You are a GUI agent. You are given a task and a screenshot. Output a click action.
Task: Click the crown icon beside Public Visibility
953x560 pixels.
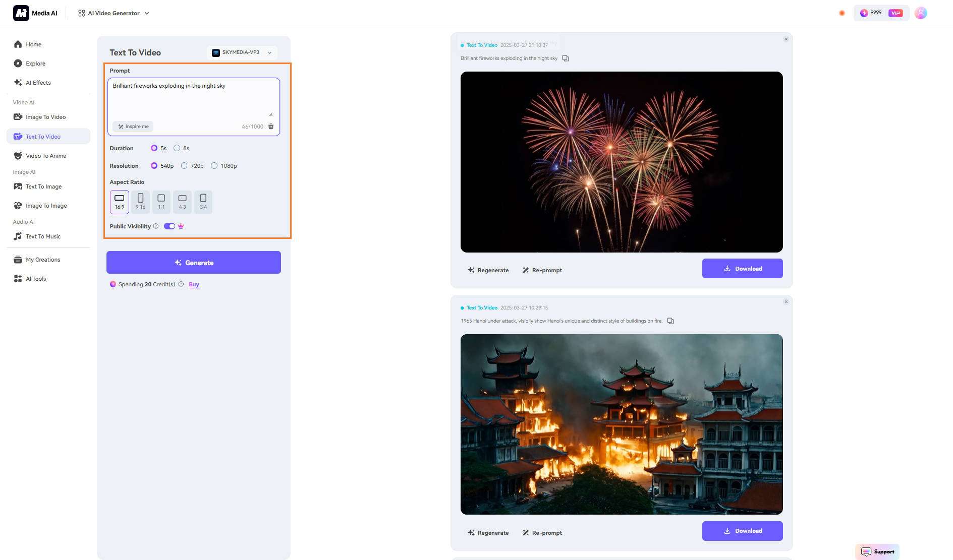(x=181, y=226)
